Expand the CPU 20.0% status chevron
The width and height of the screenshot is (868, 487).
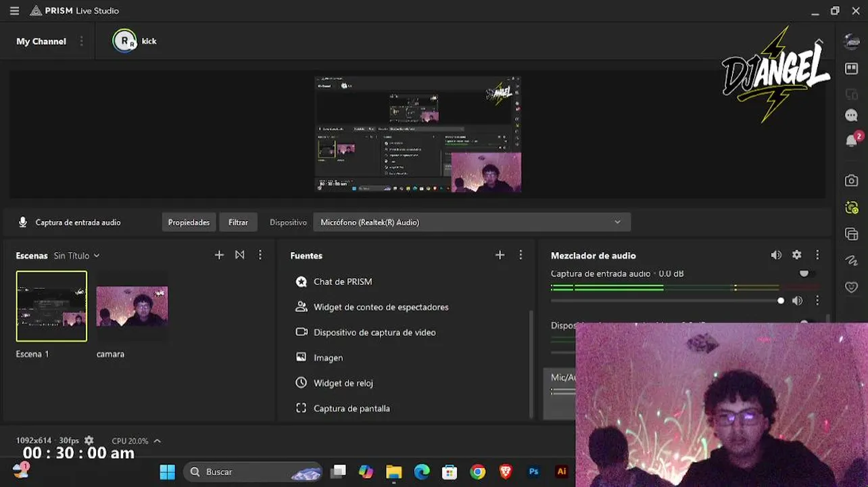(x=157, y=440)
